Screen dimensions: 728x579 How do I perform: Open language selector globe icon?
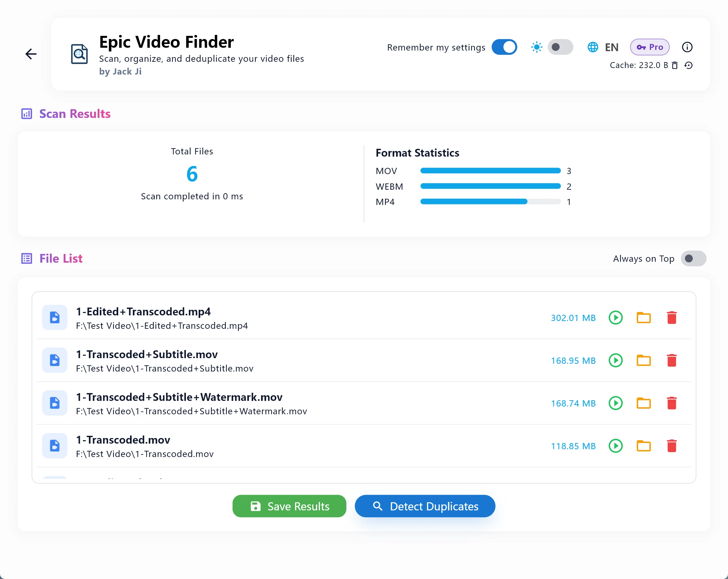(593, 47)
